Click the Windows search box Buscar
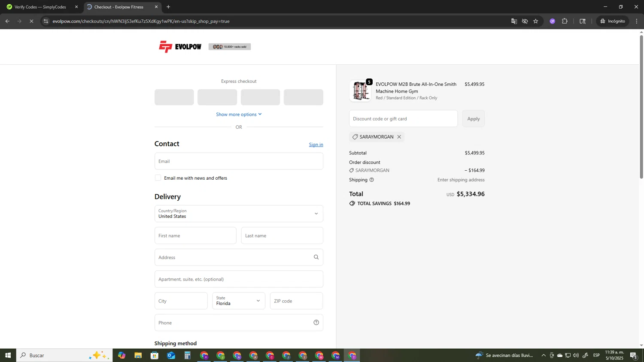Image resolution: width=644 pixels, height=362 pixels. (64, 355)
